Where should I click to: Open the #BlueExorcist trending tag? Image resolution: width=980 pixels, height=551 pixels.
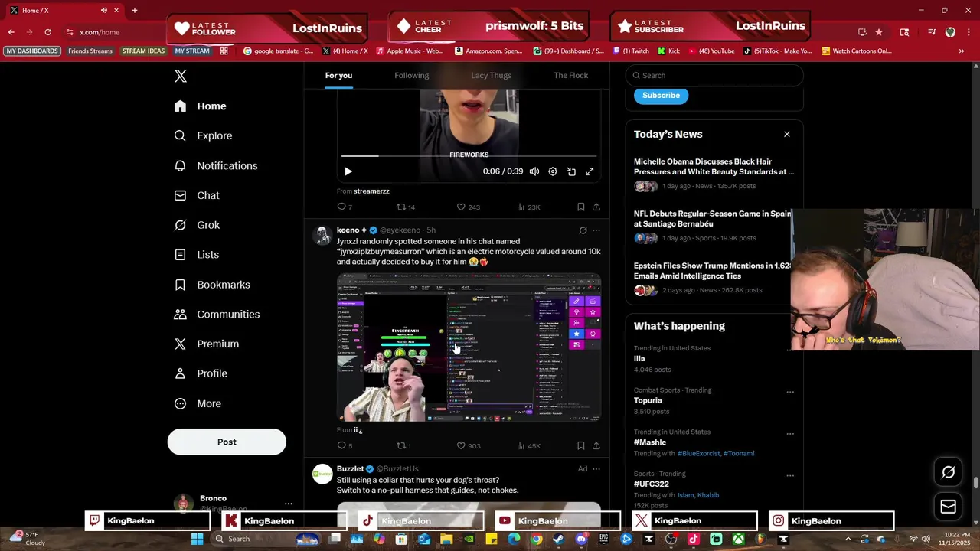(x=698, y=453)
